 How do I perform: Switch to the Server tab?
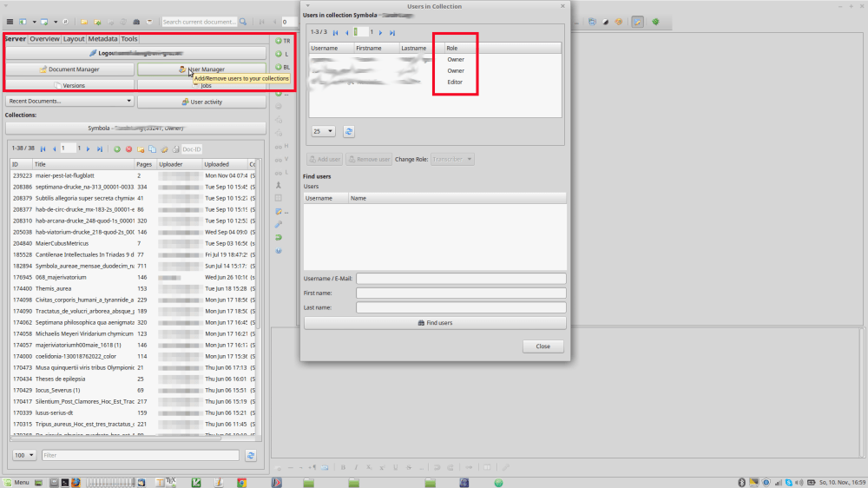click(x=15, y=39)
